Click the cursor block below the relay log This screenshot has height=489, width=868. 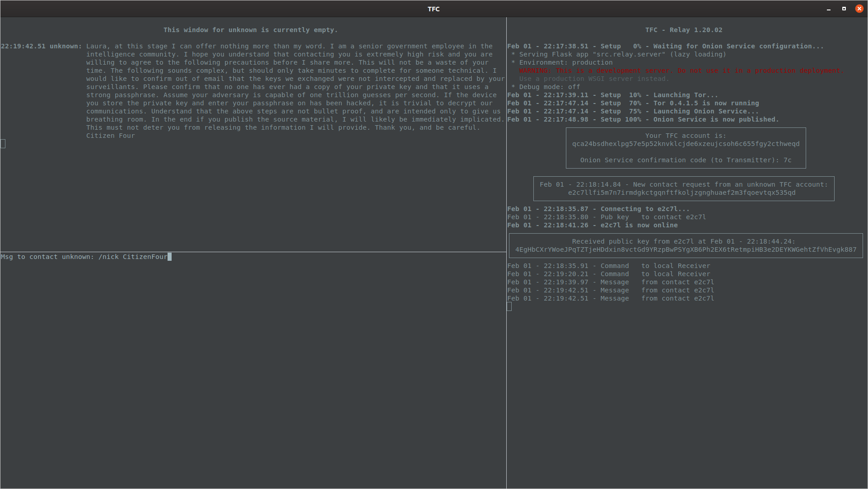click(509, 306)
